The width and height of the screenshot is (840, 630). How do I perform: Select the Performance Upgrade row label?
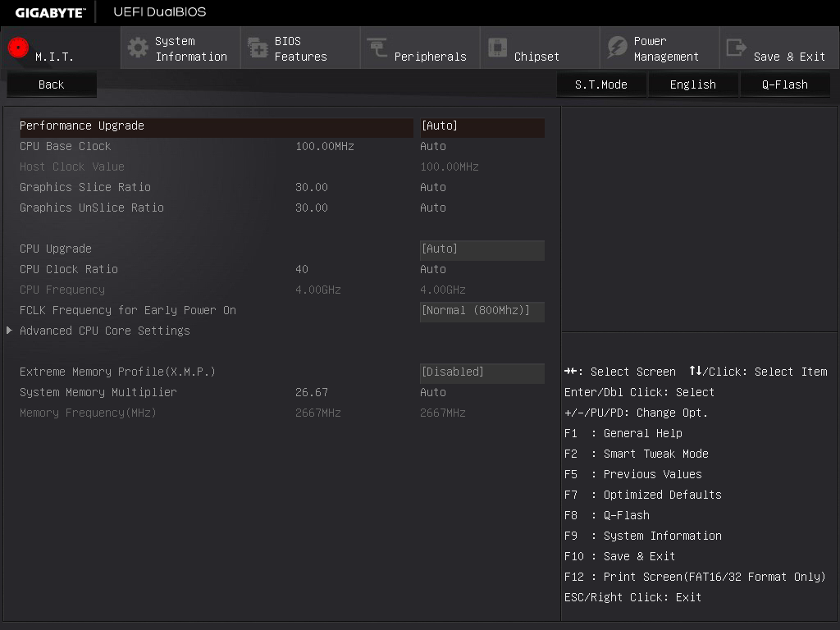pos(82,126)
